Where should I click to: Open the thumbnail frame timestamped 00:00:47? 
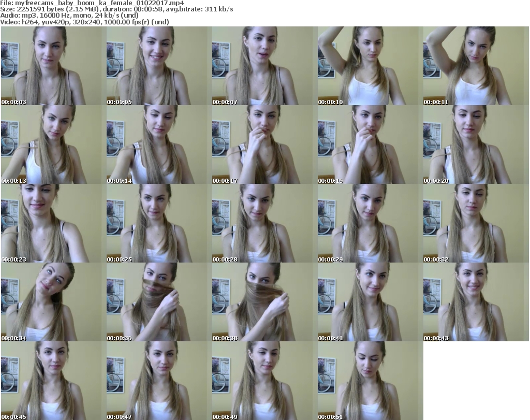coord(159,381)
